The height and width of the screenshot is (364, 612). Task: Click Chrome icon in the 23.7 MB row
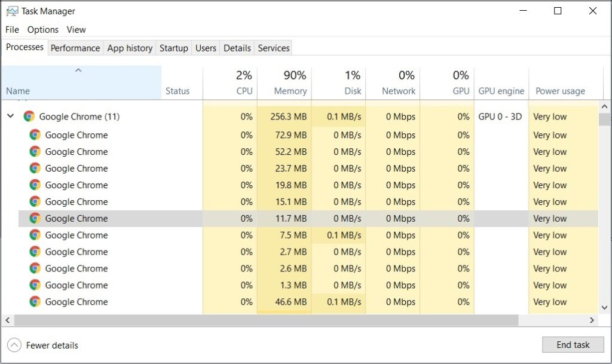pyautogui.click(x=35, y=169)
